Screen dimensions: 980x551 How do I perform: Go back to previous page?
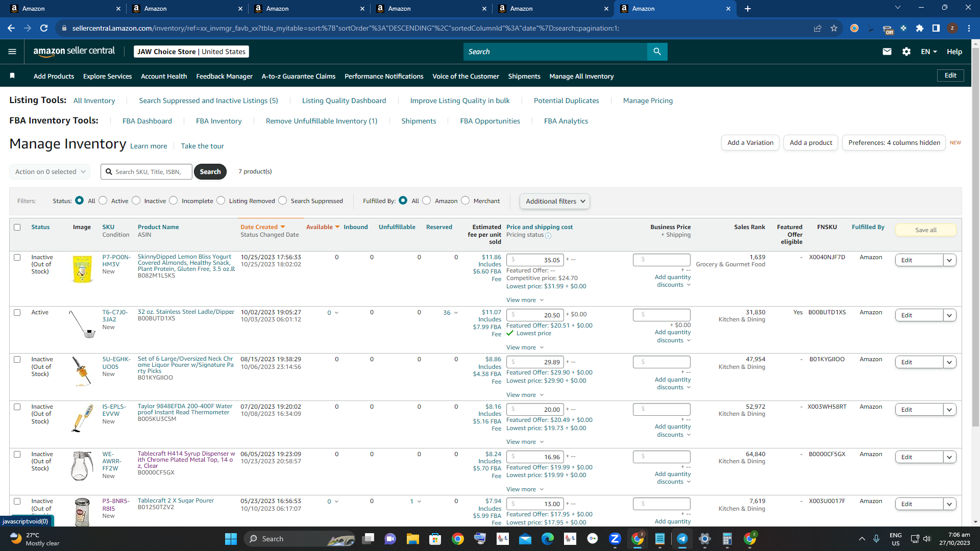(x=11, y=28)
